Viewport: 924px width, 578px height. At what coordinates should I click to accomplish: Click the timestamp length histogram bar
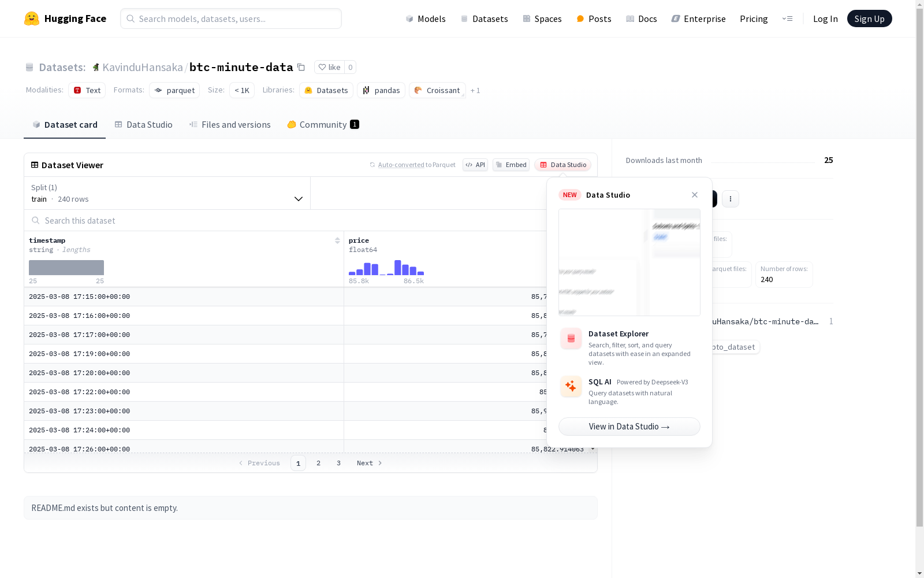[66, 268]
